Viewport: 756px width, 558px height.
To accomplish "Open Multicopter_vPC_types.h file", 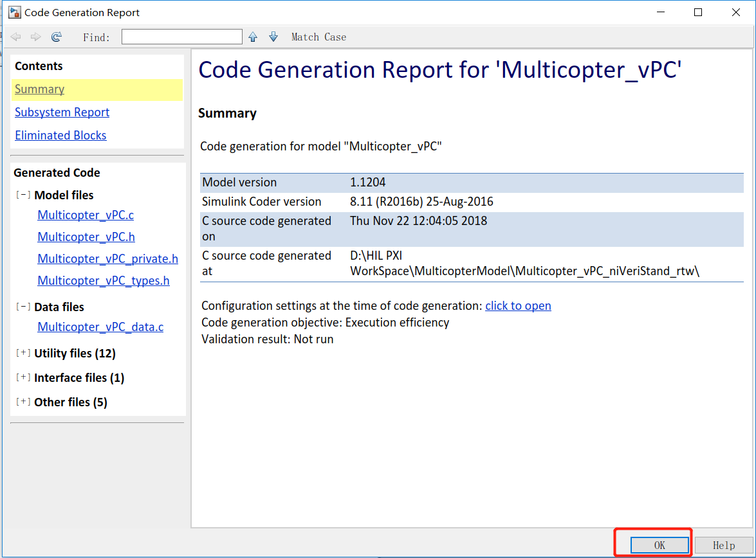I will (x=104, y=280).
